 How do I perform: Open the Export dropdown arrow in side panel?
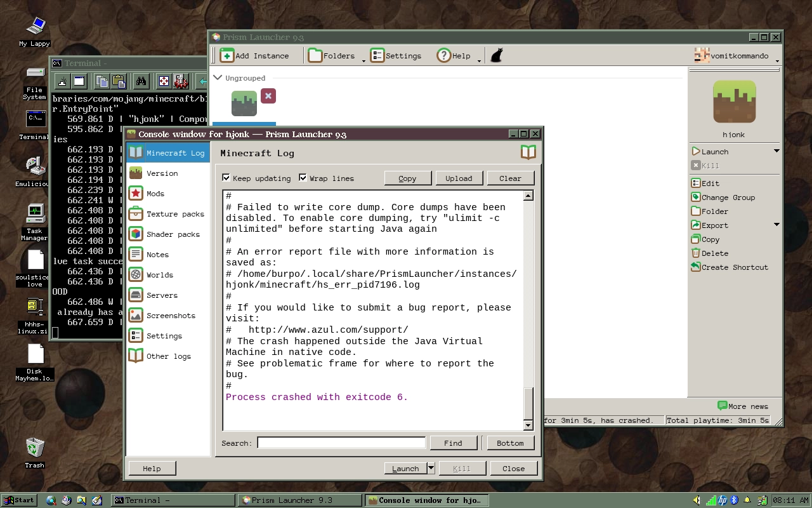point(776,225)
